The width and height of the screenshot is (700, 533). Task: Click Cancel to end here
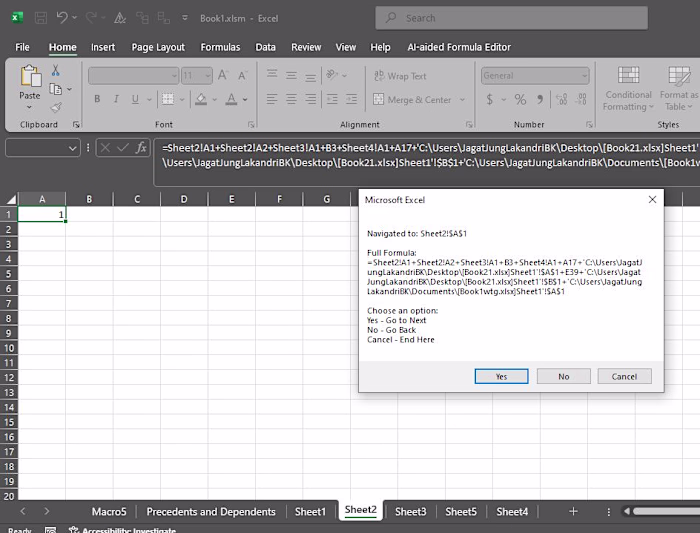[624, 376]
